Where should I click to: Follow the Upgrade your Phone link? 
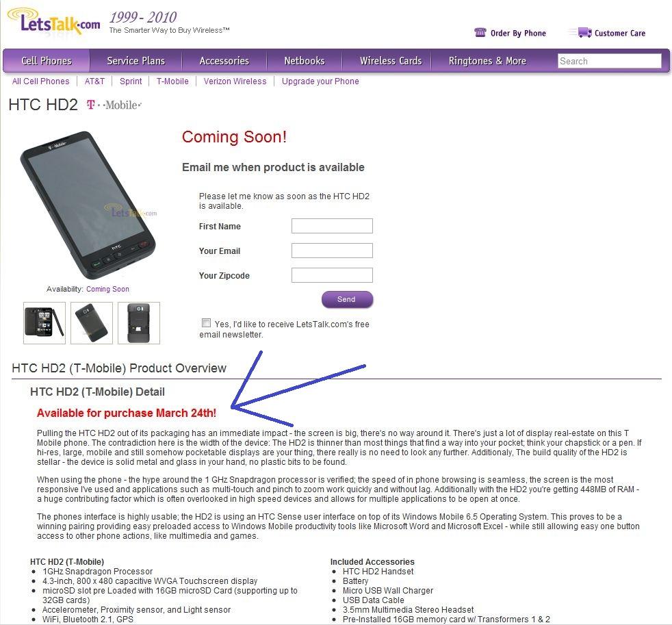(320, 81)
